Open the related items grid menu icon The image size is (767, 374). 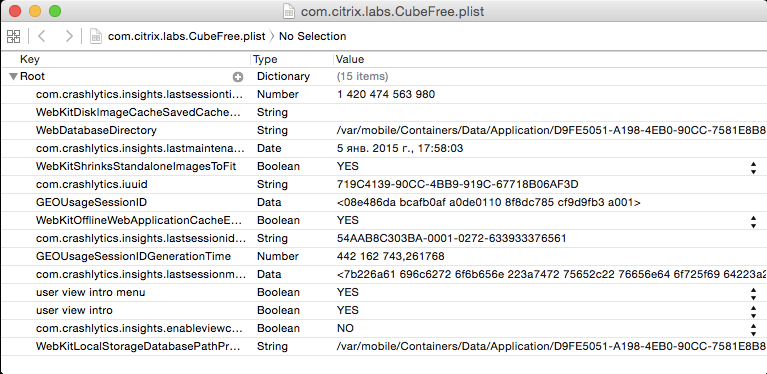pyautogui.click(x=13, y=36)
